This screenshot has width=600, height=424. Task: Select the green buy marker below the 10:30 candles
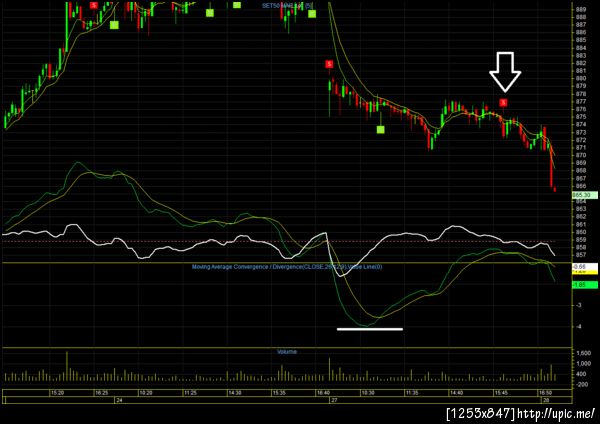point(380,130)
